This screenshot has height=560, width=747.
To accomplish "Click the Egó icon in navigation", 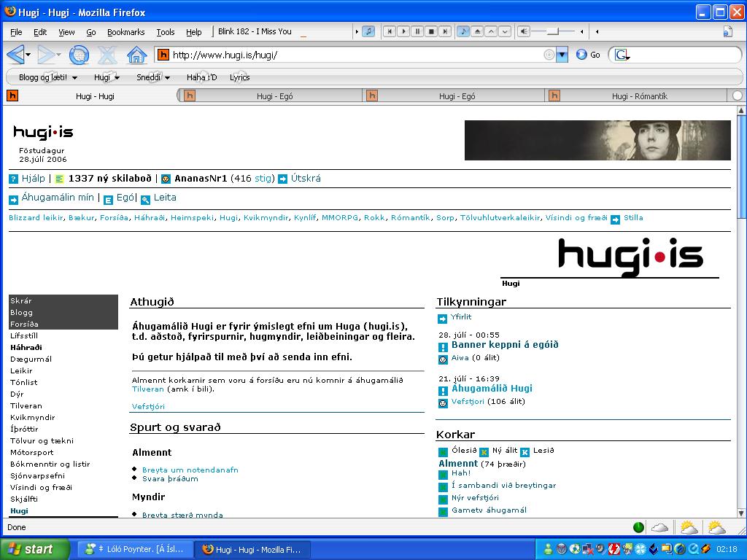I will 109,200.
